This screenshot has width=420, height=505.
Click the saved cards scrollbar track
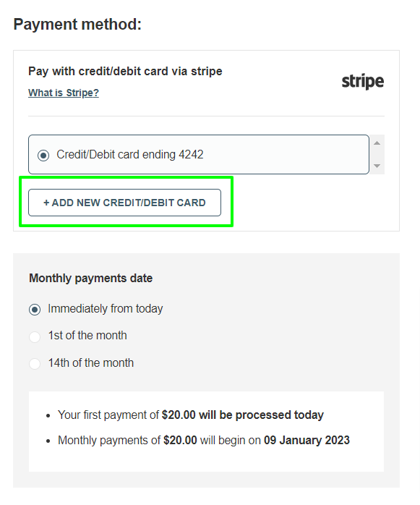click(x=377, y=155)
